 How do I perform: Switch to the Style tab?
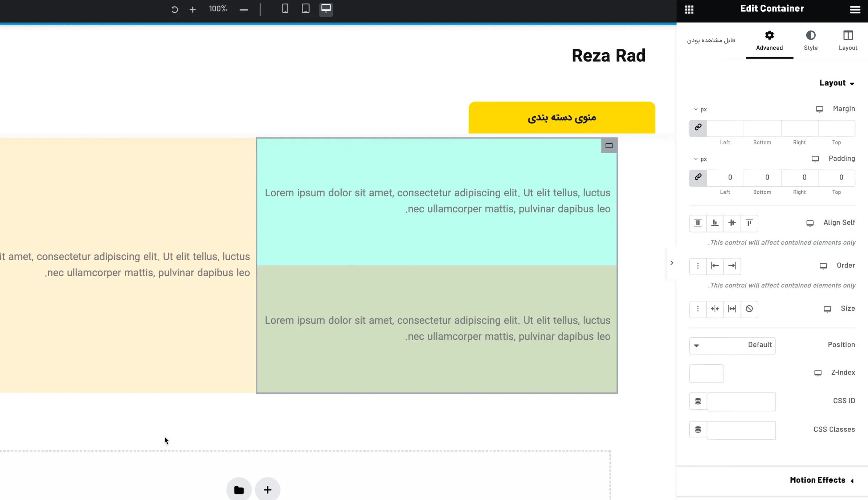(810, 40)
